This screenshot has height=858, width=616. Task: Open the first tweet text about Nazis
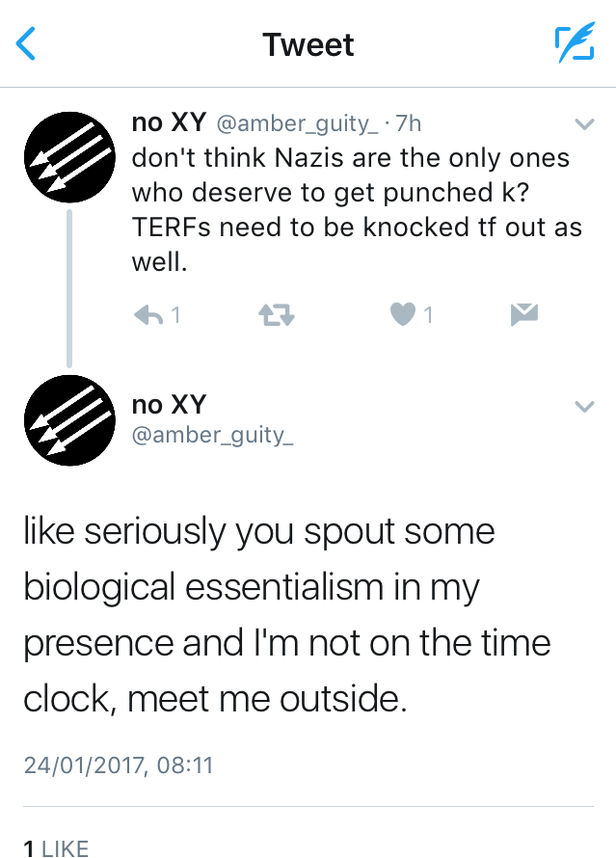tap(350, 209)
